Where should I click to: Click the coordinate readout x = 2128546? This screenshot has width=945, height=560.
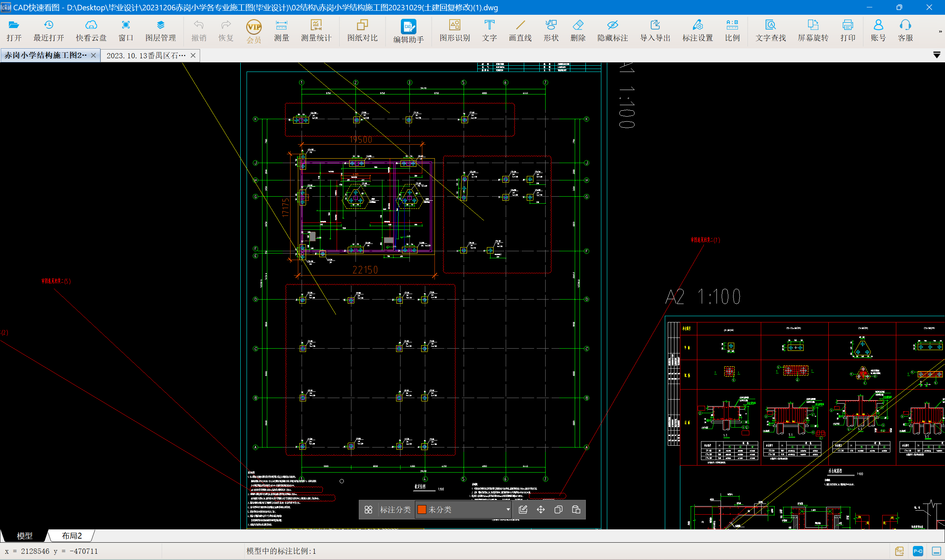click(x=52, y=551)
